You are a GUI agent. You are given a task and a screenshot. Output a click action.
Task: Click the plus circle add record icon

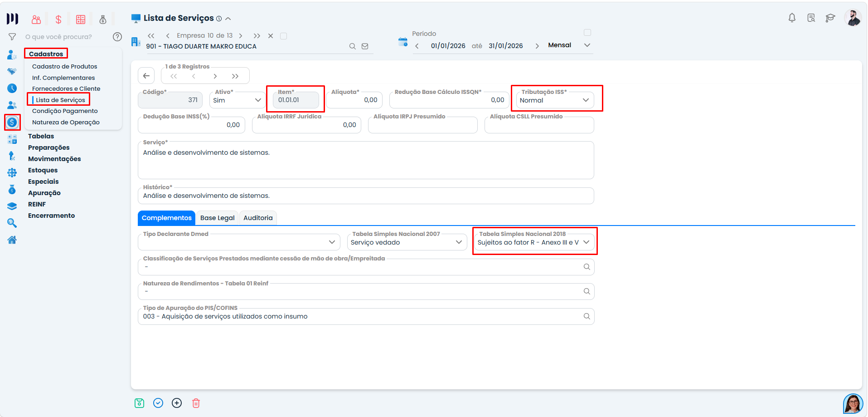pyautogui.click(x=177, y=403)
